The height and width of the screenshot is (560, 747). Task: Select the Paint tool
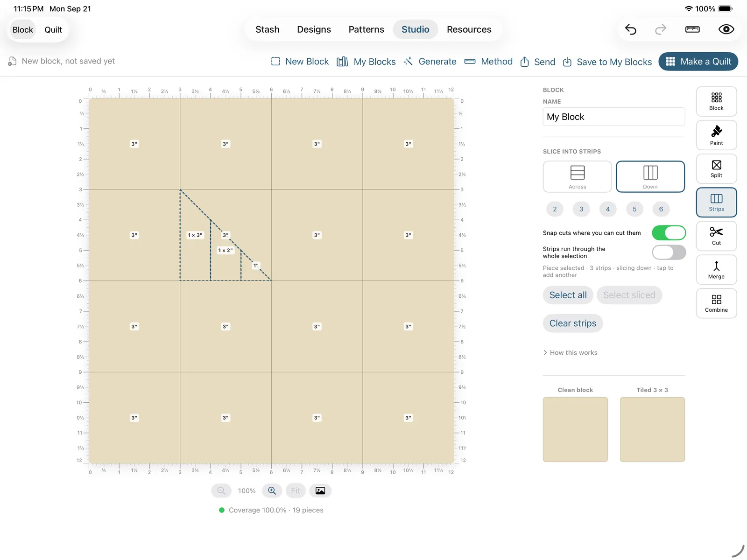(x=716, y=135)
